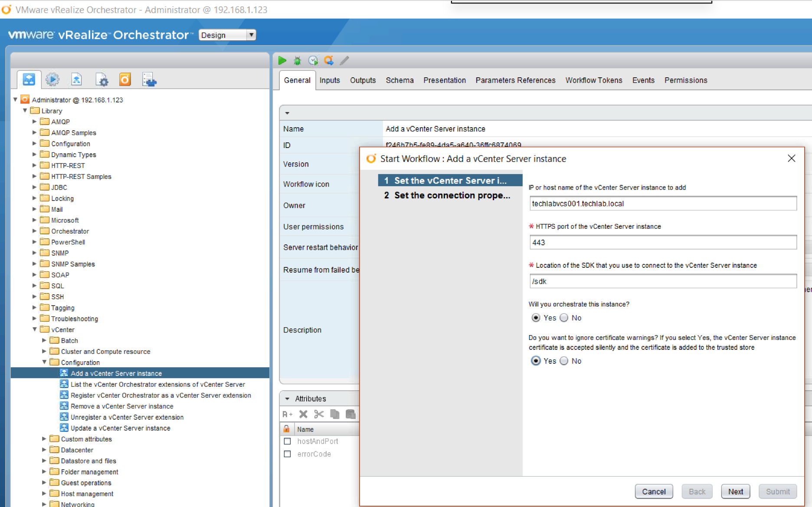812x507 pixels.
Task: Expand the Datacenter folder
Action: pos(44,450)
